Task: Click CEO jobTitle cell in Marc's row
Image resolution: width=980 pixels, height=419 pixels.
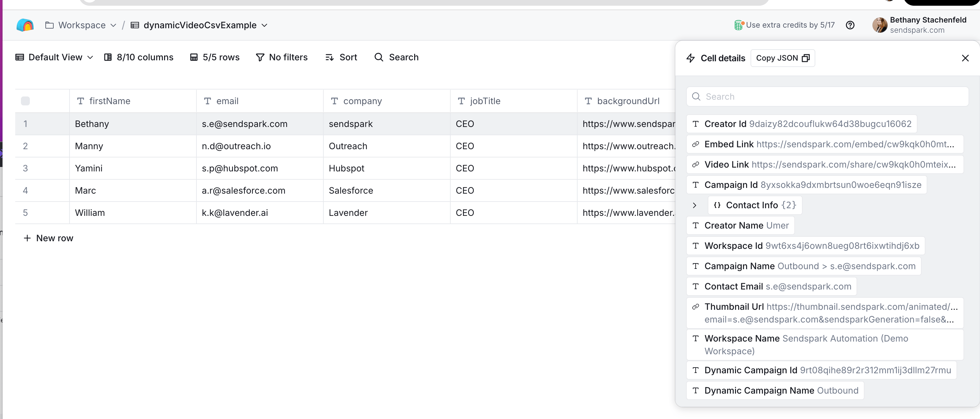Action: (514, 191)
